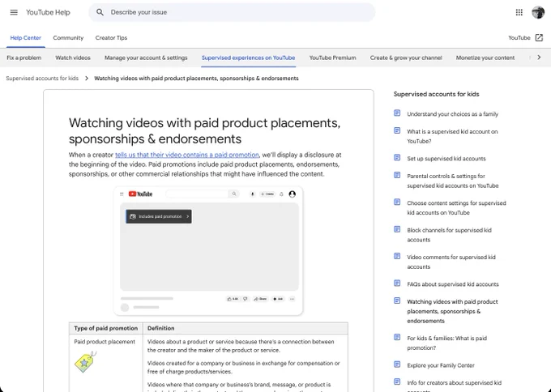Open the YouTube Premium topic
Image resolution: width=551 pixels, height=392 pixels.
coord(332,58)
